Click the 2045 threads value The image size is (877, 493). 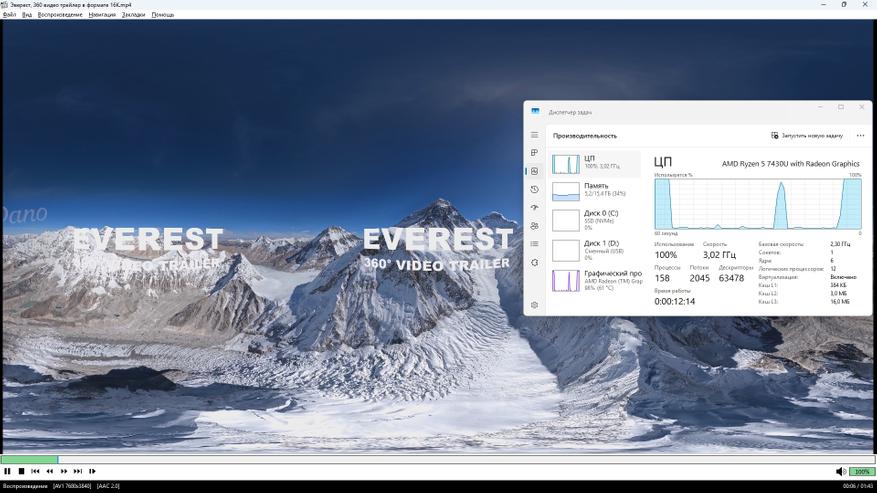click(x=699, y=278)
